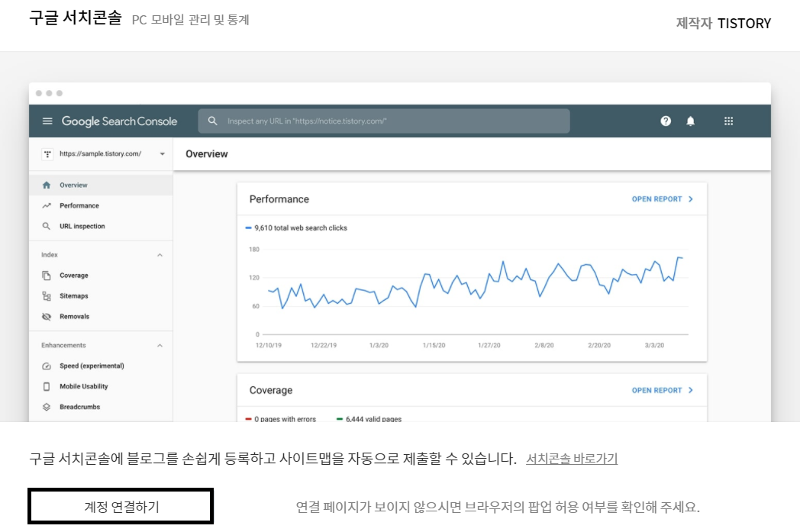The height and width of the screenshot is (532, 800).
Task: Collapse the Index section chevron
Action: tap(160, 255)
